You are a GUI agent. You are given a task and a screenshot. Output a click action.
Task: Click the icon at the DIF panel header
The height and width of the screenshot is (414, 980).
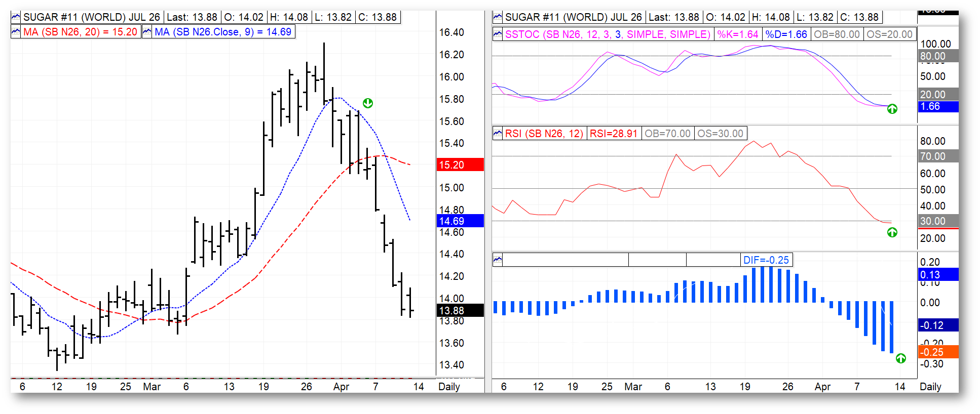point(498,260)
